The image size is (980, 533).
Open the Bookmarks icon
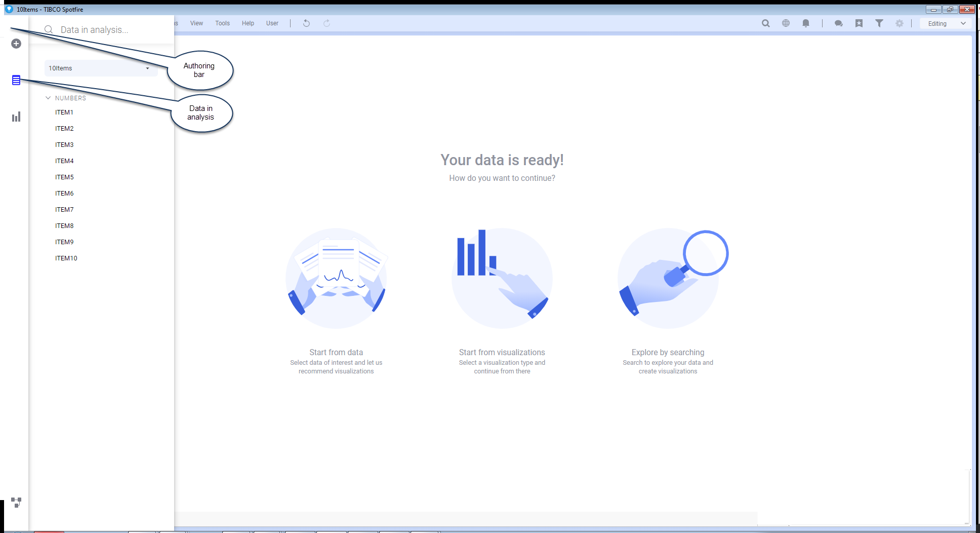coord(859,23)
